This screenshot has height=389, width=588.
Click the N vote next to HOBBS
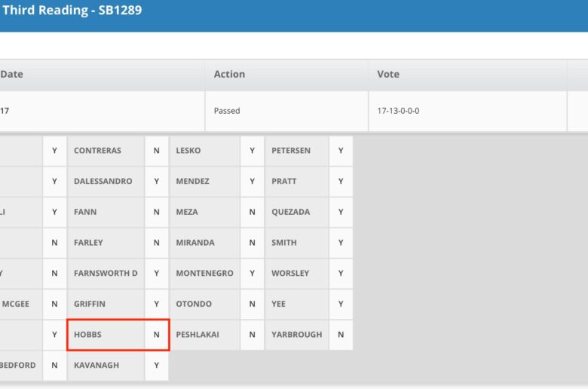coord(156,335)
